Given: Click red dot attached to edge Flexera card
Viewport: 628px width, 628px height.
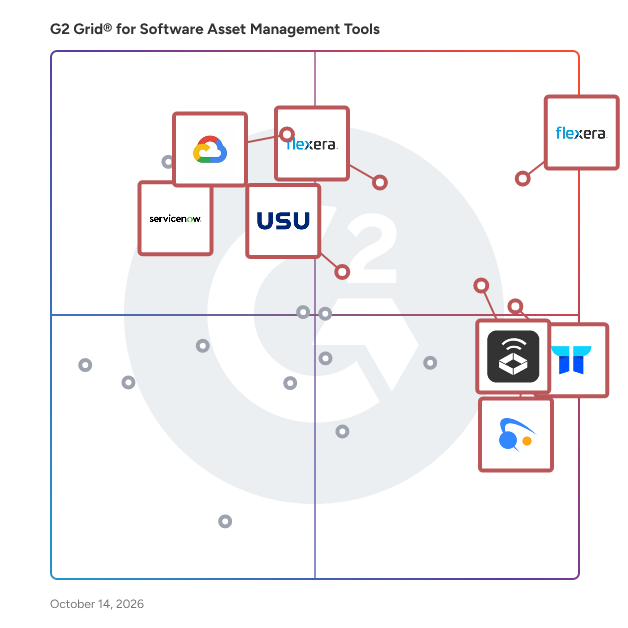Looking at the screenshot, I should pyautogui.click(x=522, y=179).
